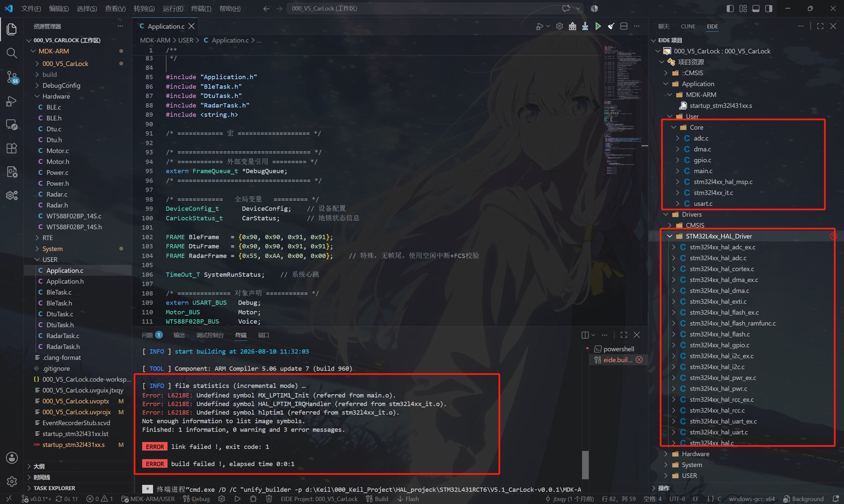Click the play icon in the status bar
The image size is (844, 504).
coord(238,499)
